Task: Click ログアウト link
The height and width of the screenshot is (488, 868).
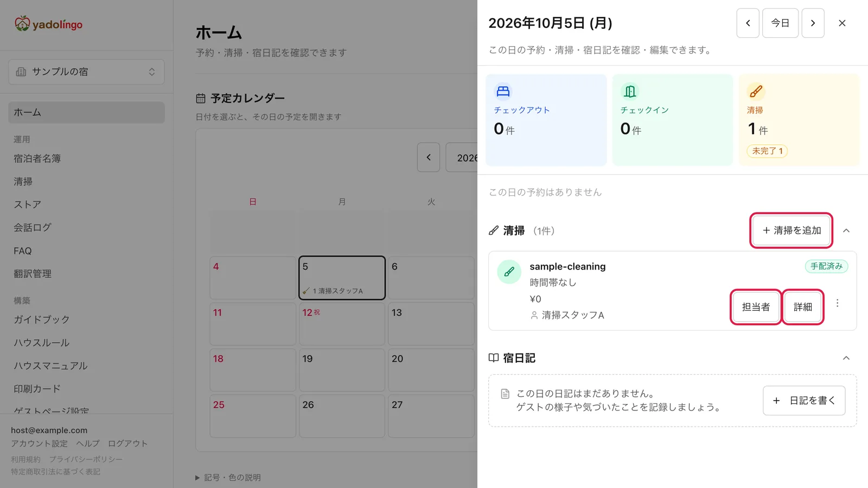Action: pyautogui.click(x=127, y=444)
